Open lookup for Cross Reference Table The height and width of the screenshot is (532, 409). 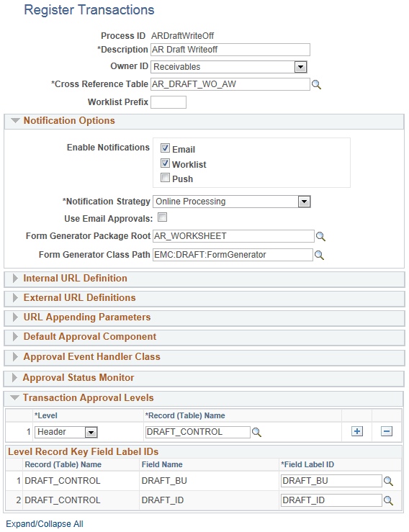(x=316, y=84)
